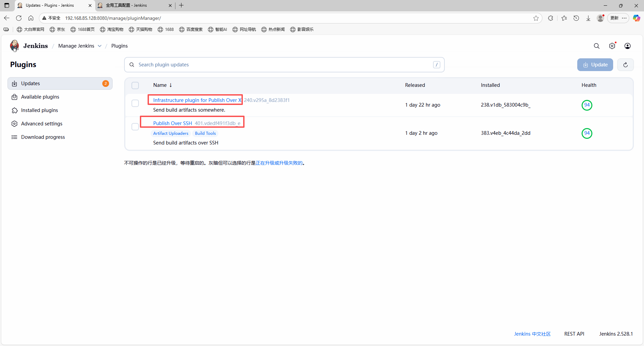
Task: Open the tab actions icon at top-left of browser
Action: click(x=7, y=5)
